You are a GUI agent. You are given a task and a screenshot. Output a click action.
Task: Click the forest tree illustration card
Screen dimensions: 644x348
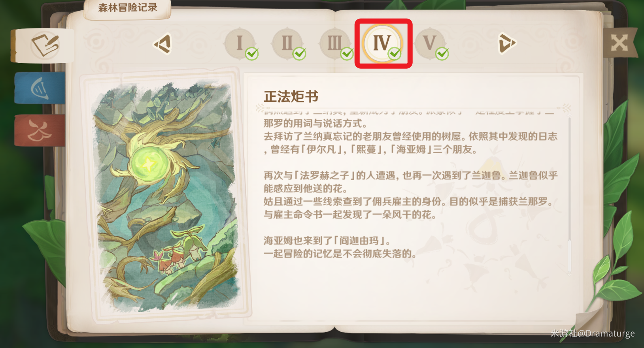click(165, 195)
